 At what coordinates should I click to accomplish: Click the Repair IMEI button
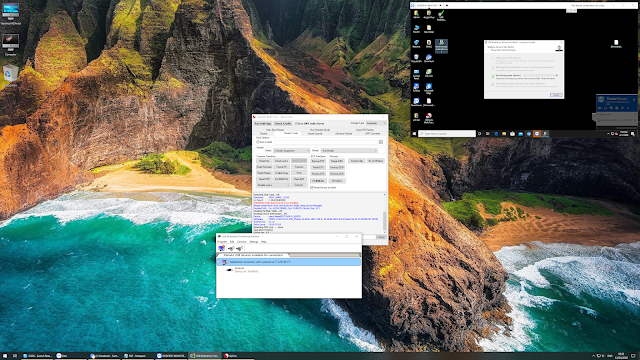pos(337,161)
